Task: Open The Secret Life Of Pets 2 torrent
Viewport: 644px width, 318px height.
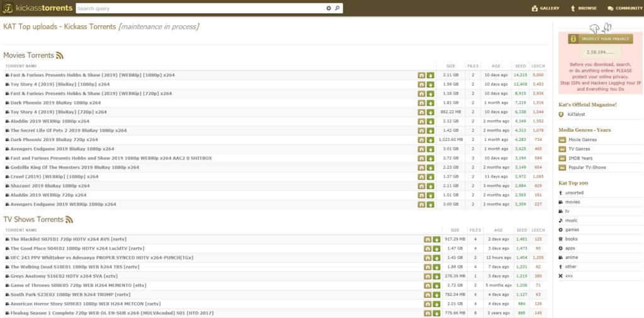Action: point(69,130)
